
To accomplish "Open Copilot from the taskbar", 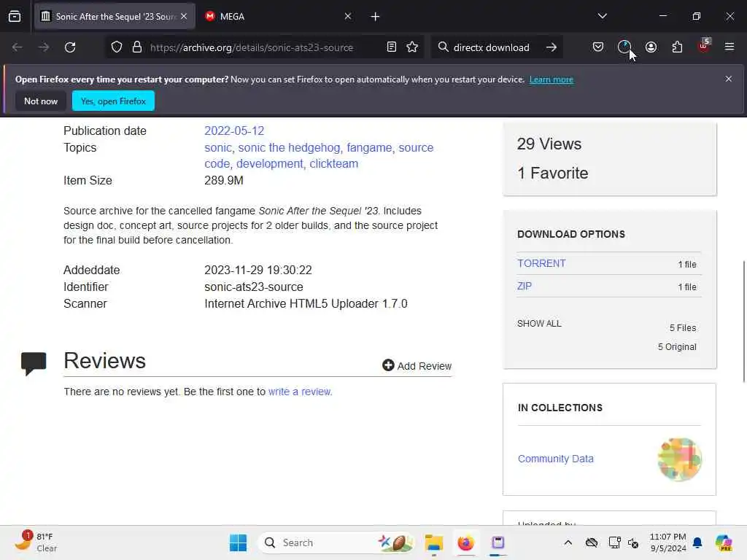I will [x=724, y=542].
